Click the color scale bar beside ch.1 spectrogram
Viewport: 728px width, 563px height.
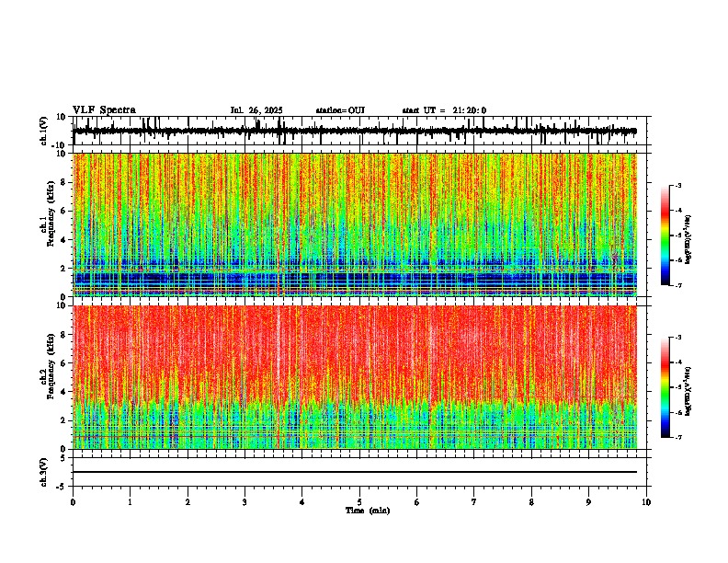[665, 236]
